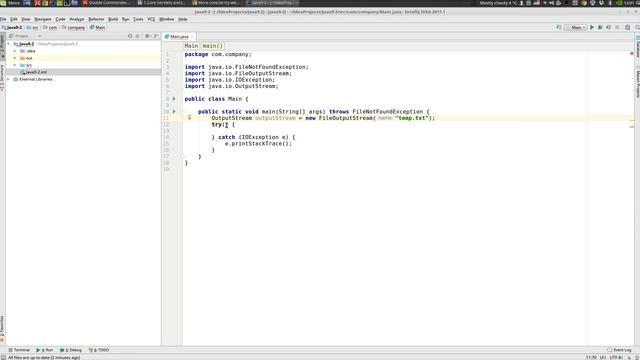The width and height of the screenshot is (640, 360).
Task: Click the Run with Coverage icon
Action: [x=609, y=27]
